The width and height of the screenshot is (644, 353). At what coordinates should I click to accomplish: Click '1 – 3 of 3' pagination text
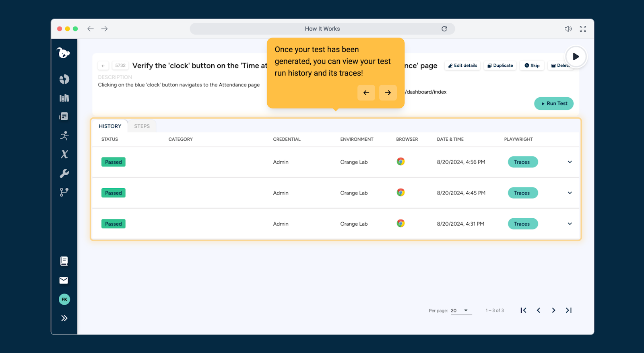coord(495,310)
